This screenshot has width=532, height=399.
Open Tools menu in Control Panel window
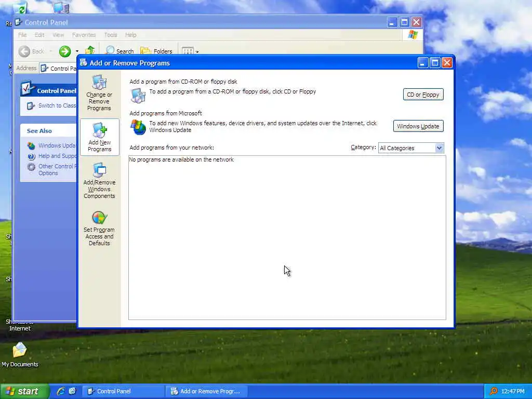[111, 35]
